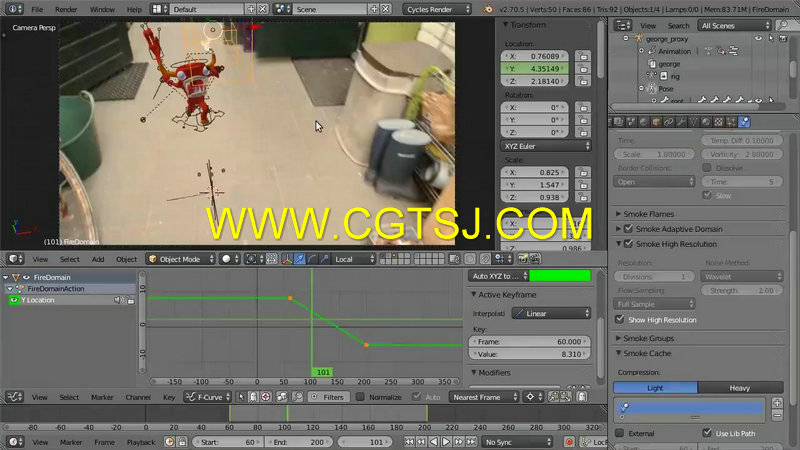
Task: Mute the Y Location channel speaker
Action: point(118,300)
